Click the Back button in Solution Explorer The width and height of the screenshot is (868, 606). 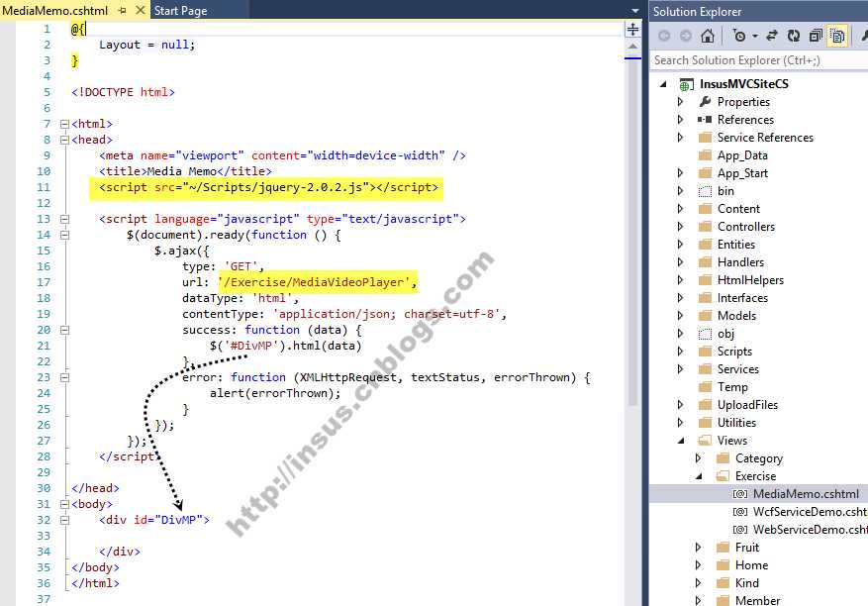point(664,36)
